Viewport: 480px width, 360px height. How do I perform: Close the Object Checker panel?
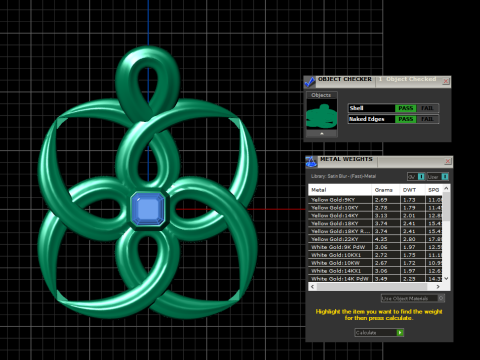[446, 81]
